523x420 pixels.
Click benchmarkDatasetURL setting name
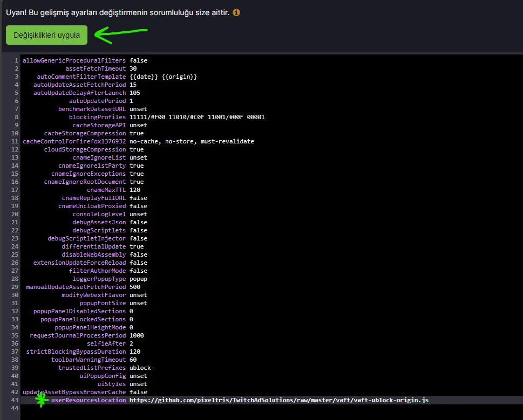click(x=92, y=109)
